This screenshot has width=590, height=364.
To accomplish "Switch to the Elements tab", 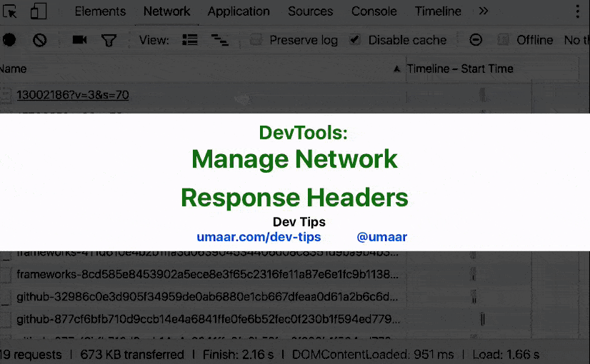I will [x=100, y=11].
